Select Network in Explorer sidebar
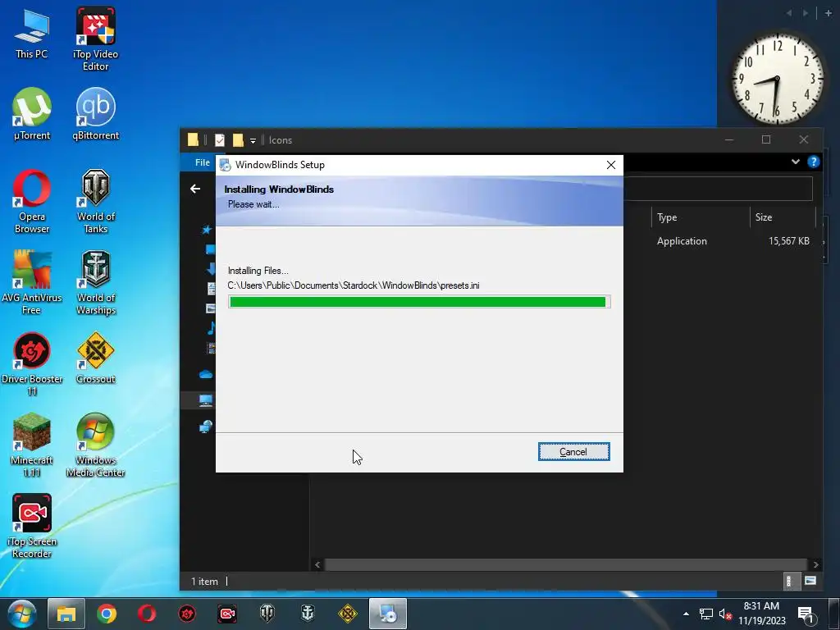 (206, 427)
